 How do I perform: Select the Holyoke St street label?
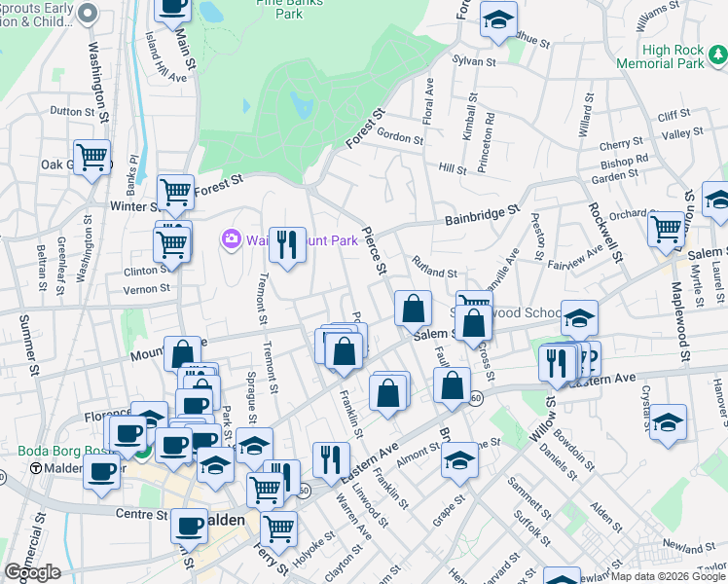(x=313, y=549)
